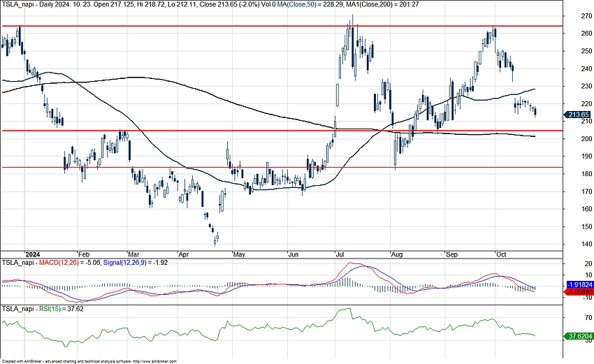Click the 190 price axis label
Screen dimensions: 594x364
pos(587,156)
